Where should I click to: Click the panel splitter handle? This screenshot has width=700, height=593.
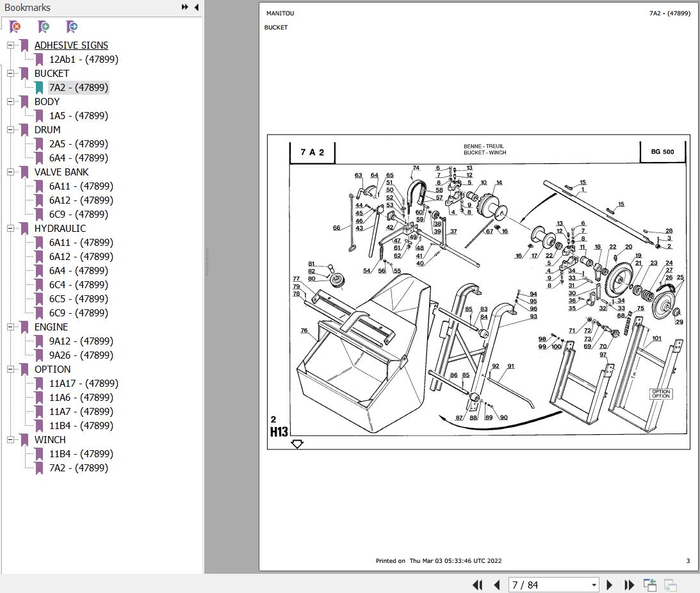(x=207, y=261)
